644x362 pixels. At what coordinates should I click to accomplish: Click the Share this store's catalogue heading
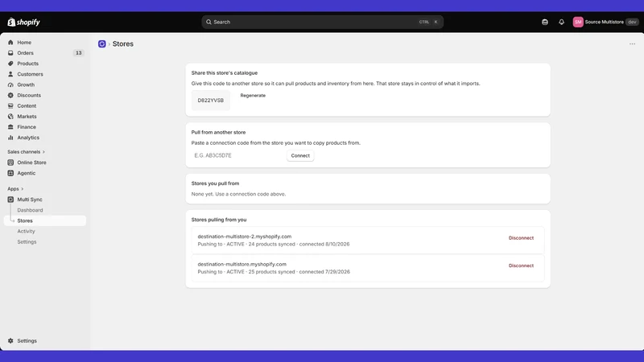coord(225,73)
